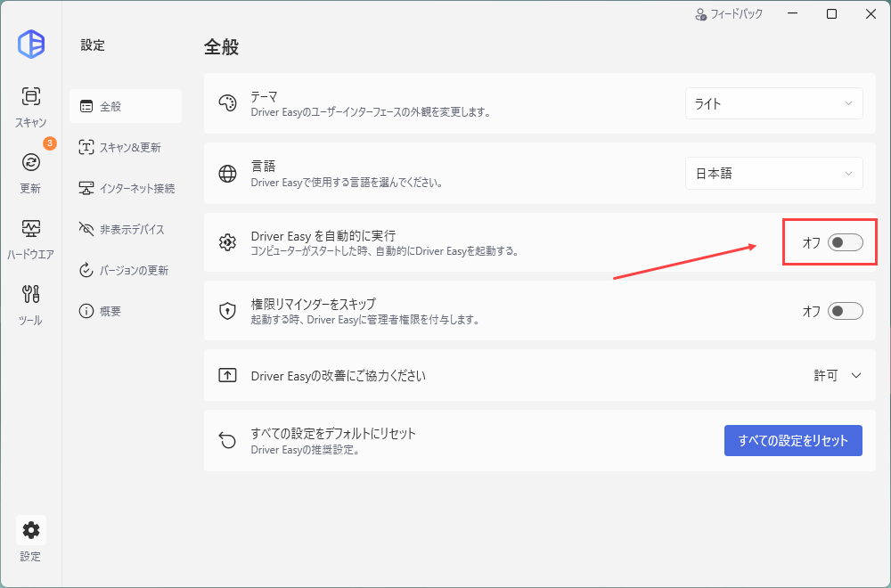Image resolution: width=891 pixels, height=588 pixels.
Task: Click the バージョンの更新 refresh-check icon
Action: 86,270
